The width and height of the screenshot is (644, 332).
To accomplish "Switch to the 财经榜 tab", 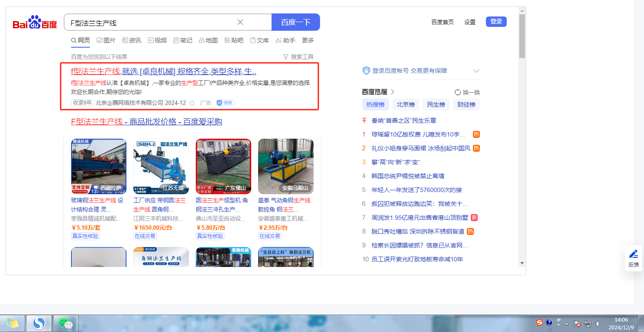I will (x=466, y=104).
